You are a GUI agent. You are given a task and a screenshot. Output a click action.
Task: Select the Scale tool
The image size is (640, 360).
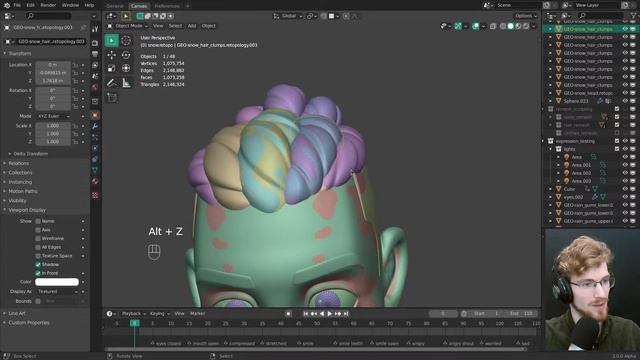coord(111,68)
